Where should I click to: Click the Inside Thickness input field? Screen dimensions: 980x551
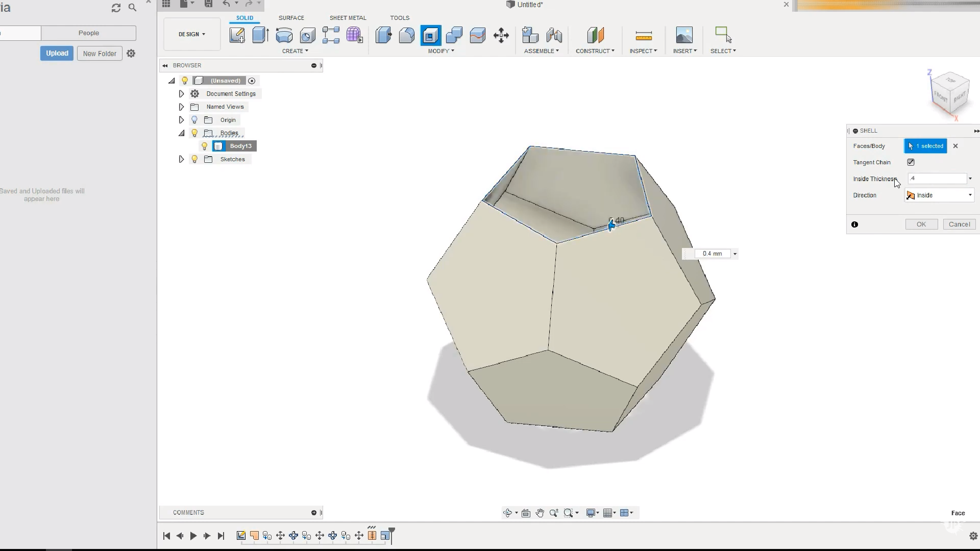pyautogui.click(x=937, y=179)
